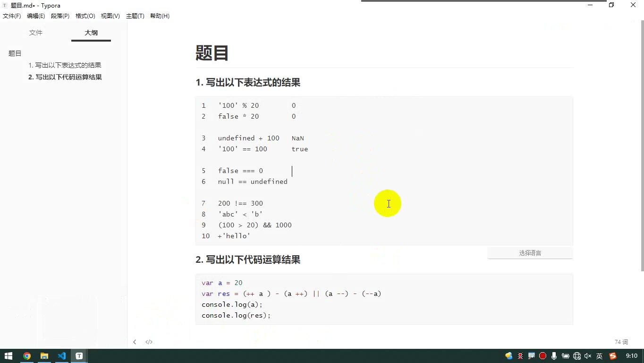Place cursor on line 'abc' < 'b'
The height and width of the screenshot is (363, 644).
240,214
